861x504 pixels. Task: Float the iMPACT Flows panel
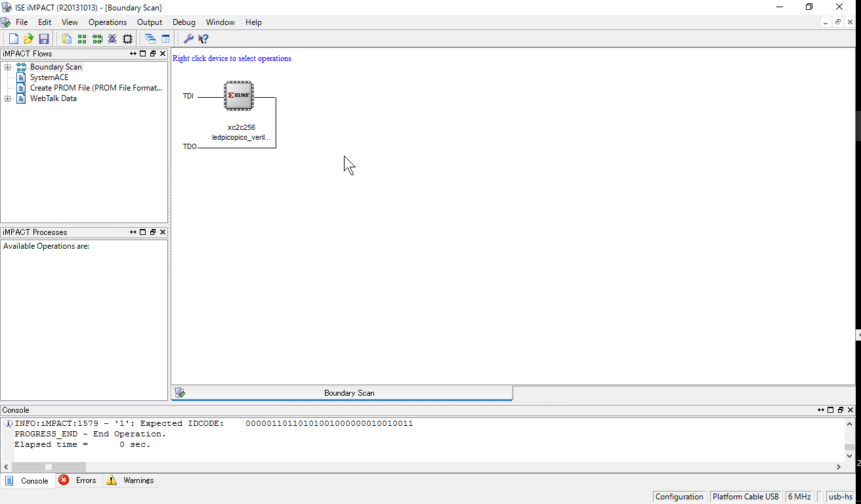tap(153, 54)
